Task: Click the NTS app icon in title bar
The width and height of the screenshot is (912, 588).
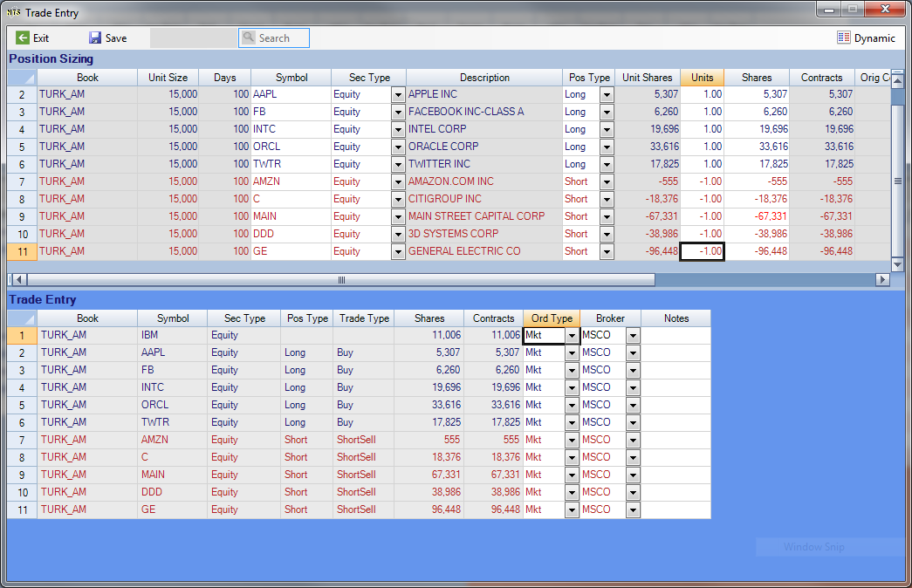Action: 13,12
